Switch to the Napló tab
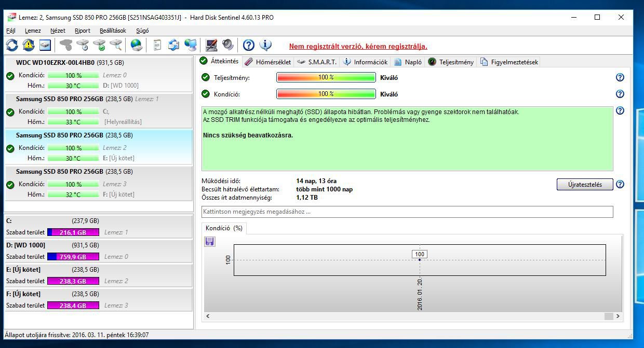The height and width of the screenshot is (348, 644). [408, 62]
